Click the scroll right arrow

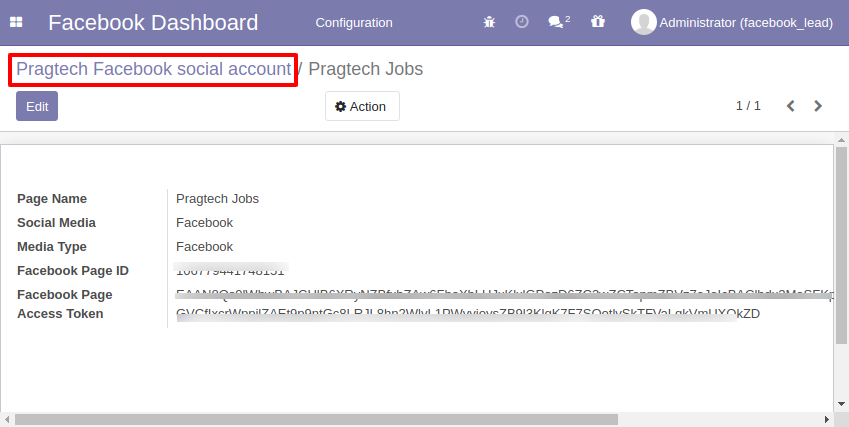coord(827,419)
